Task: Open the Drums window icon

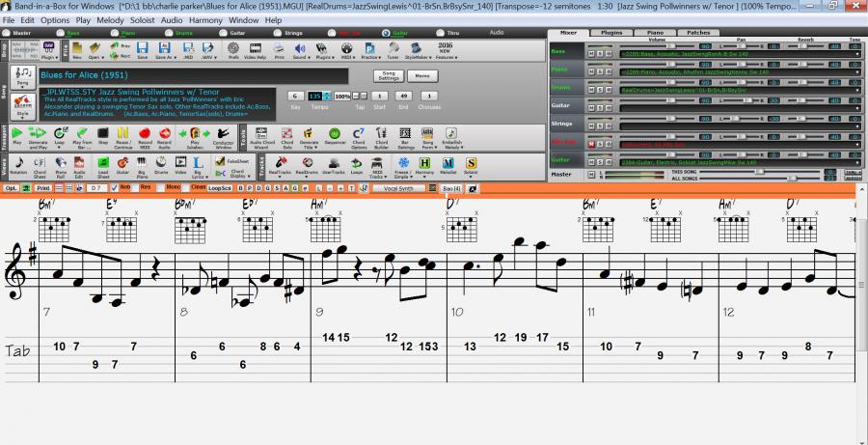Action: (x=161, y=166)
